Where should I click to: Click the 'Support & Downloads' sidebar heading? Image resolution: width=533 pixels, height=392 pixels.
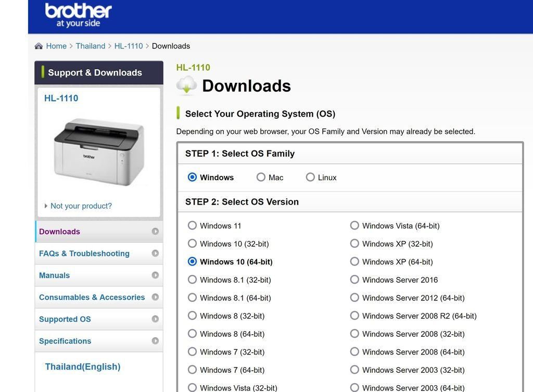click(95, 72)
